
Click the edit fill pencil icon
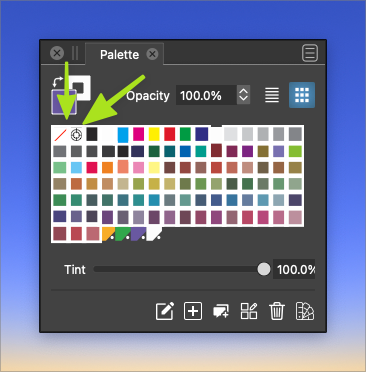pyautogui.click(x=165, y=311)
